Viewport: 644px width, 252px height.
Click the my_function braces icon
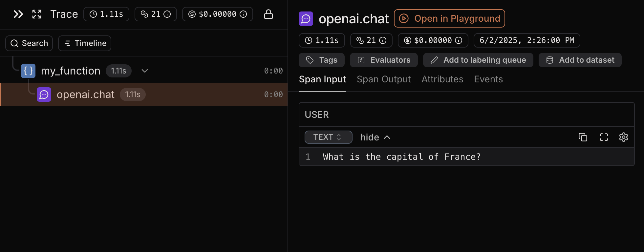tap(28, 71)
